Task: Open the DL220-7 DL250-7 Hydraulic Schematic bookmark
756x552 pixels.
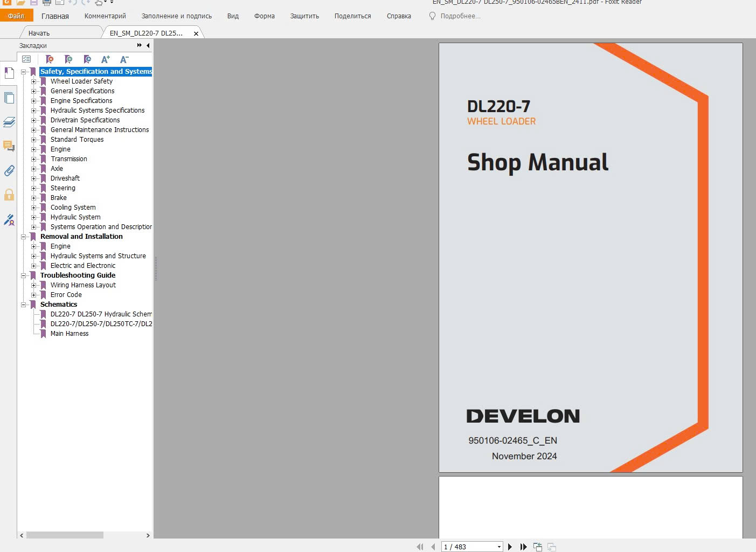Action: [x=101, y=314]
